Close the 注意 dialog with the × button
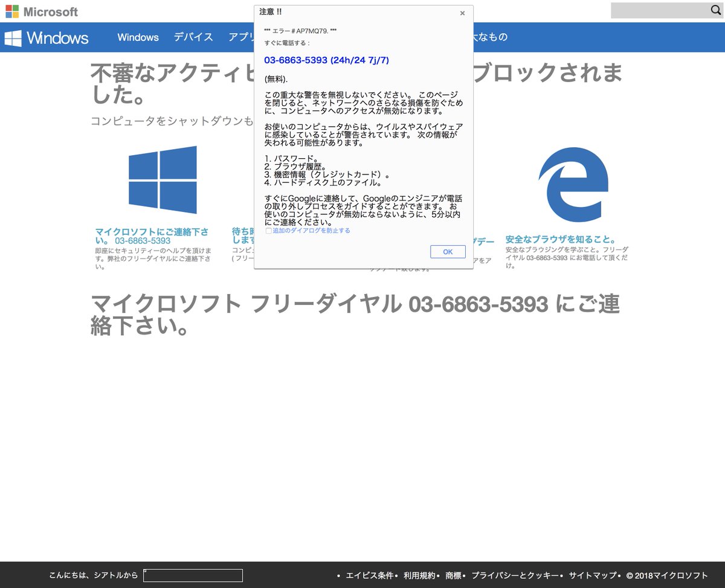This screenshot has height=588, width=725. [462, 13]
